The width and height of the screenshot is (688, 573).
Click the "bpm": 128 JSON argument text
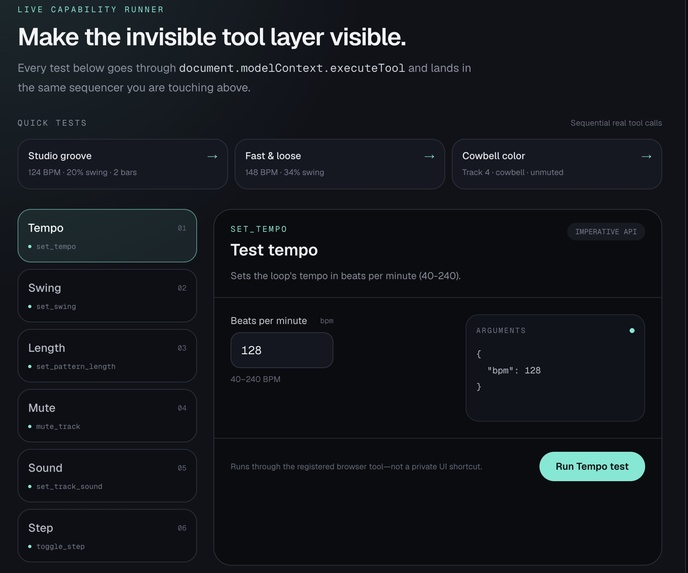514,370
